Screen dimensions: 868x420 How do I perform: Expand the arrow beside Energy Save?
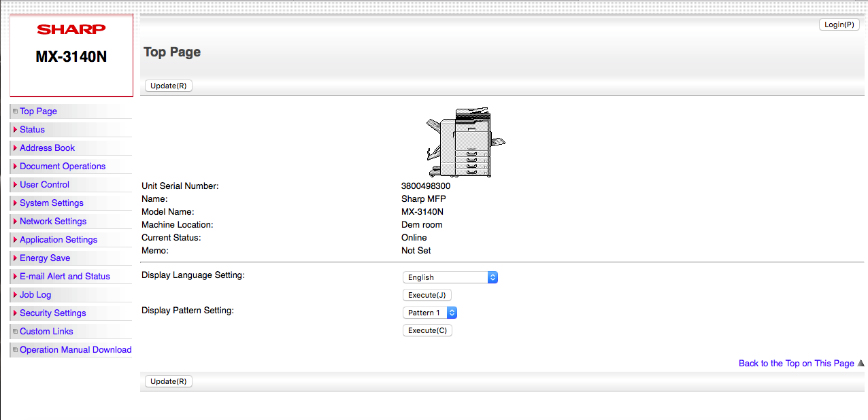(x=15, y=258)
